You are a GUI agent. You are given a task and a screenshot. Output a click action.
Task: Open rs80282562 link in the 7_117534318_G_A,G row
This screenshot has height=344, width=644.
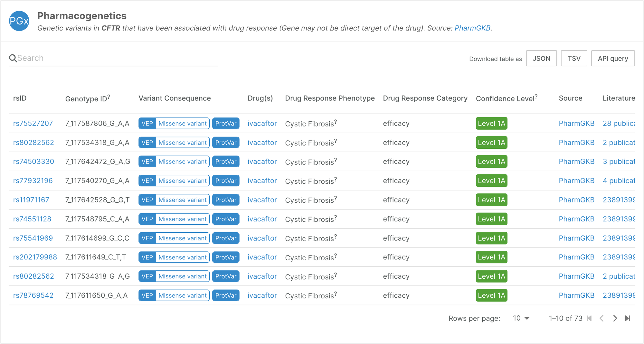click(x=33, y=276)
